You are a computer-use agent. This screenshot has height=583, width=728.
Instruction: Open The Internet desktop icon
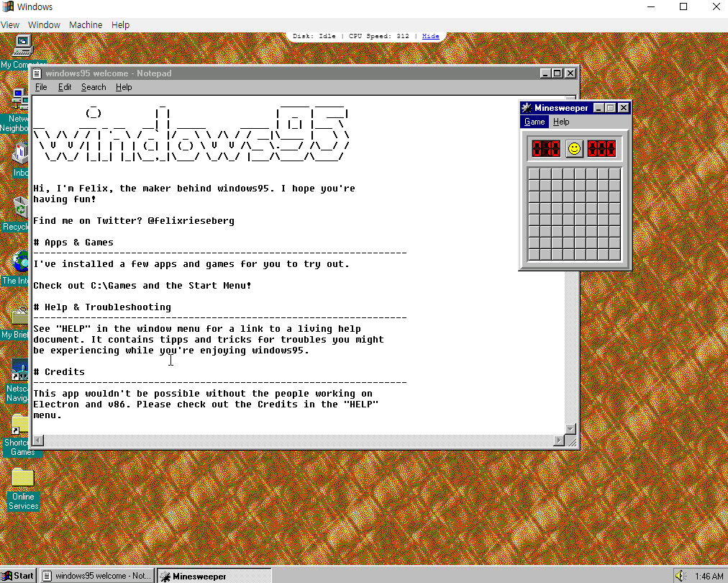(x=20, y=261)
